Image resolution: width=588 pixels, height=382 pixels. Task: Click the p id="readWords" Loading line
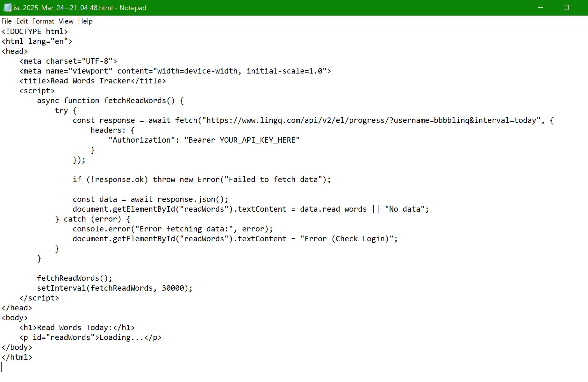click(x=90, y=337)
